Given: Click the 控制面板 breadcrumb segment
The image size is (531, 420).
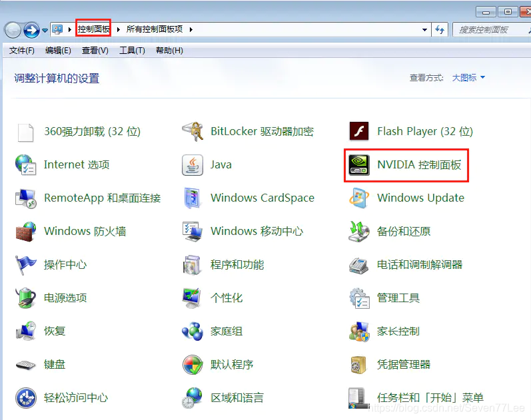Looking at the screenshot, I should (x=94, y=29).
